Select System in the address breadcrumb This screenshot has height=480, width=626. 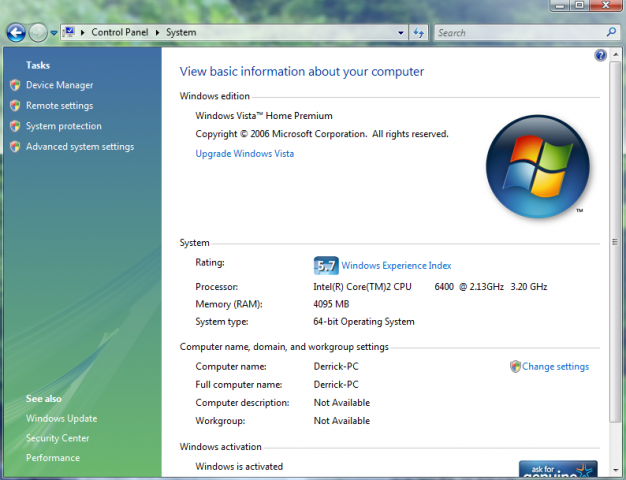[x=181, y=32]
